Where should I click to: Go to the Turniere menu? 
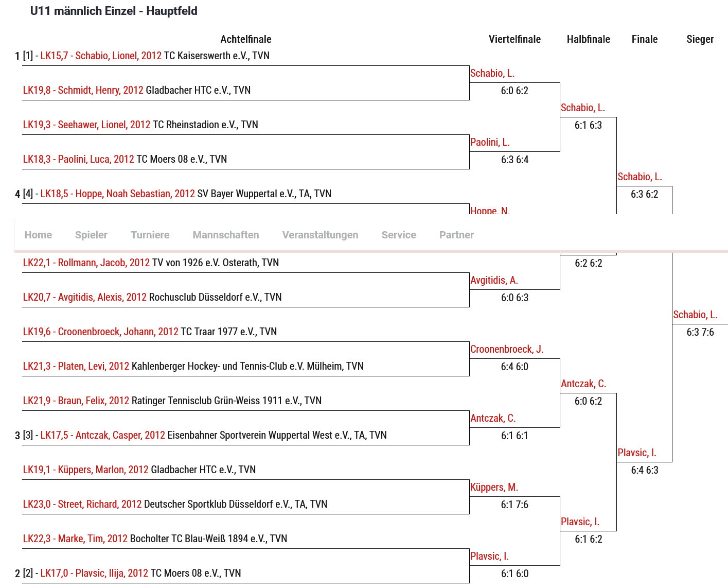150,235
